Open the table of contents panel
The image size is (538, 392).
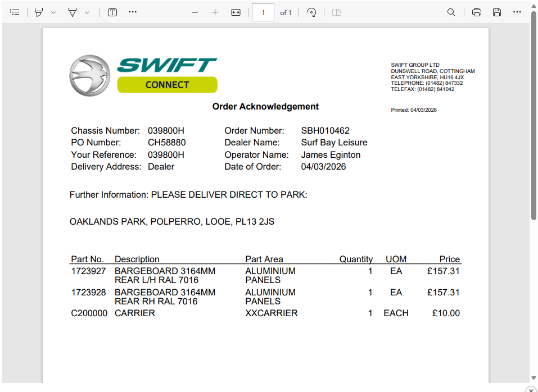coord(15,12)
